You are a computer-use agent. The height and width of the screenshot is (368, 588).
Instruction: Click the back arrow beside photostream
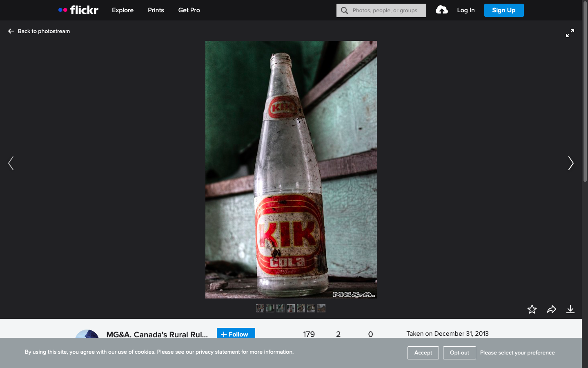click(x=11, y=31)
